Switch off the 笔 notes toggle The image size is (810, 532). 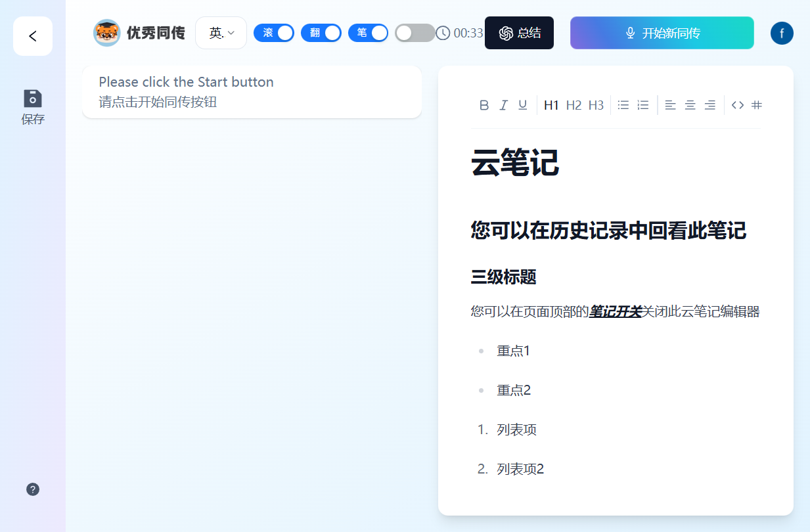click(368, 33)
